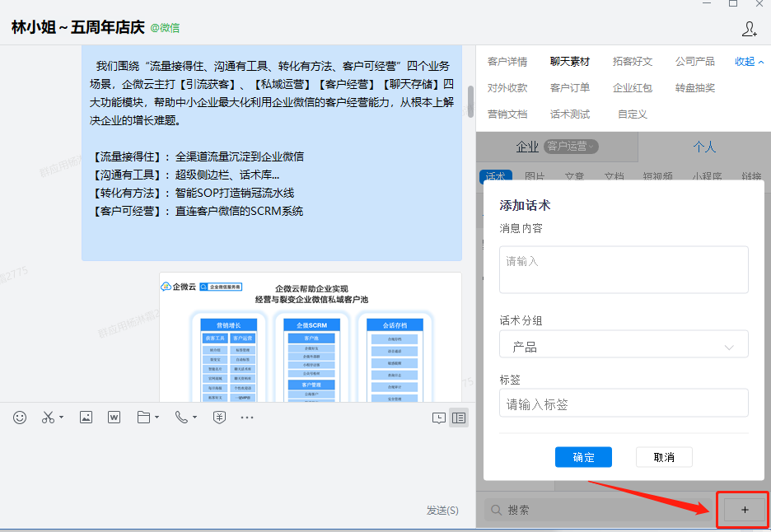
Task: Open the 企业红包 tab
Action: tap(633, 88)
